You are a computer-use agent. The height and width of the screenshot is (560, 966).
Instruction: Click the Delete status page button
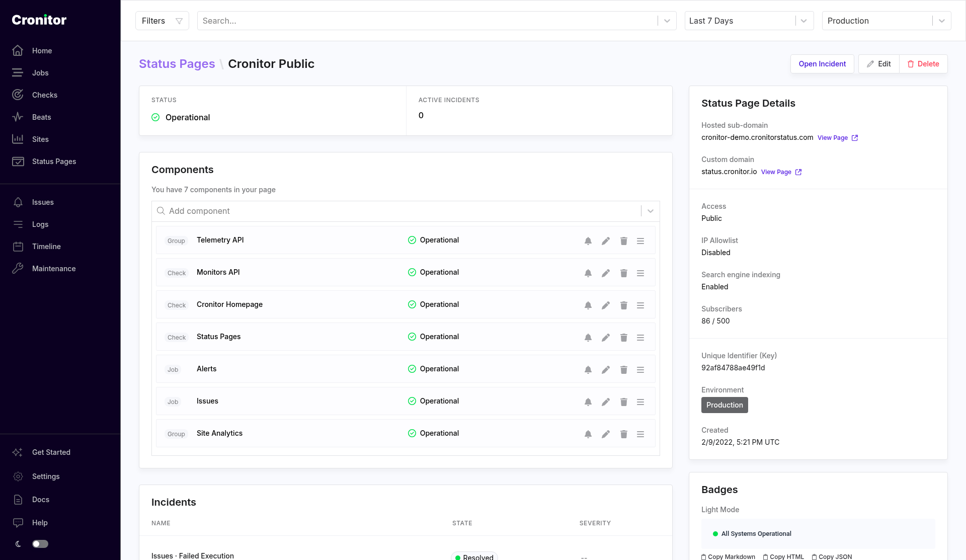pos(923,64)
